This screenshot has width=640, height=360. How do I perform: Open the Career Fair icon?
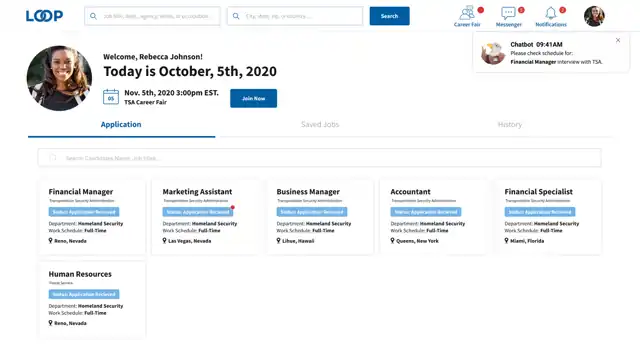[467, 13]
